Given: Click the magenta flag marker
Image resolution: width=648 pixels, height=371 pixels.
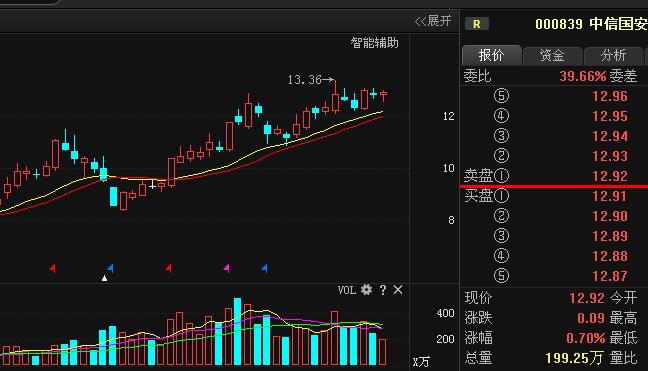Looking at the screenshot, I should click(x=226, y=269).
